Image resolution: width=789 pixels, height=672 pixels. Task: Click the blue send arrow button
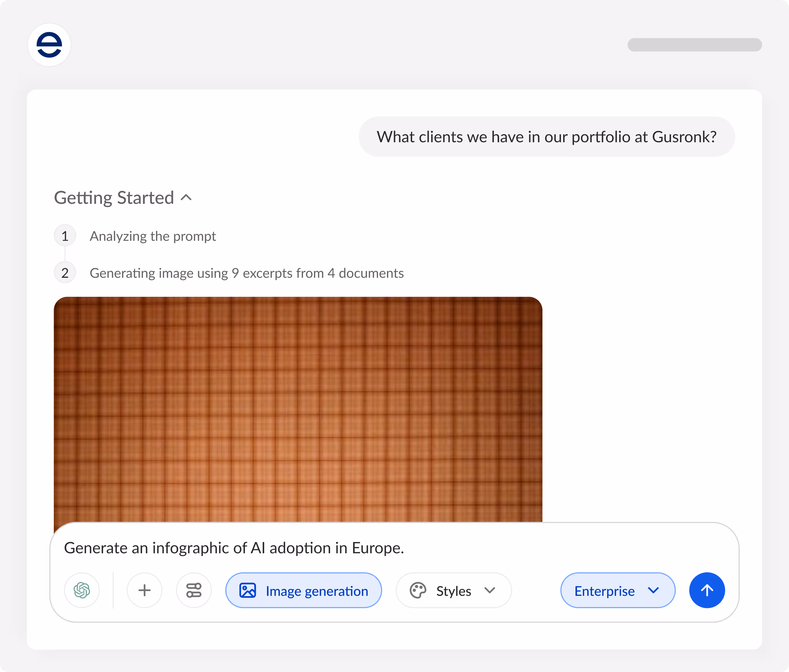(707, 590)
